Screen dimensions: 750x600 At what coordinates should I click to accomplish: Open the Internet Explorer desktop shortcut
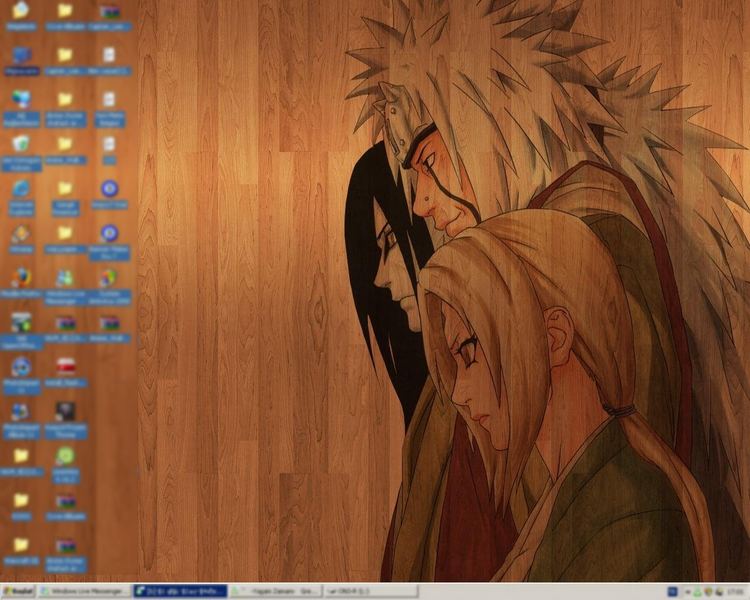pyautogui.click(x=21, y=189)
